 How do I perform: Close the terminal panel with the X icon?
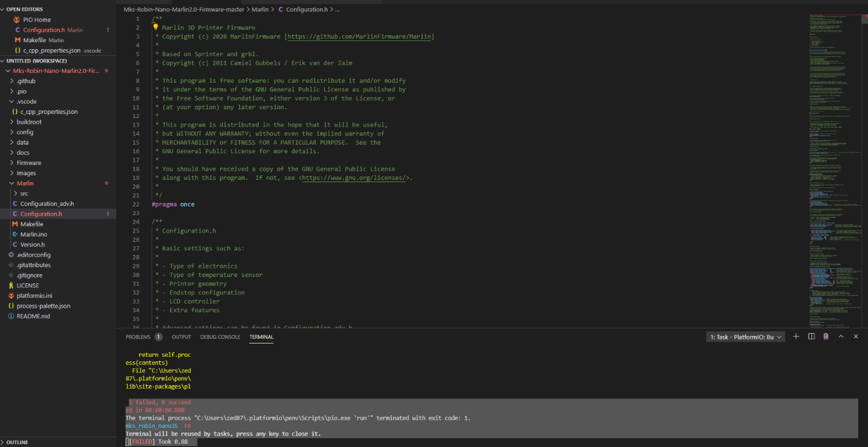click(x=856, y=337)
